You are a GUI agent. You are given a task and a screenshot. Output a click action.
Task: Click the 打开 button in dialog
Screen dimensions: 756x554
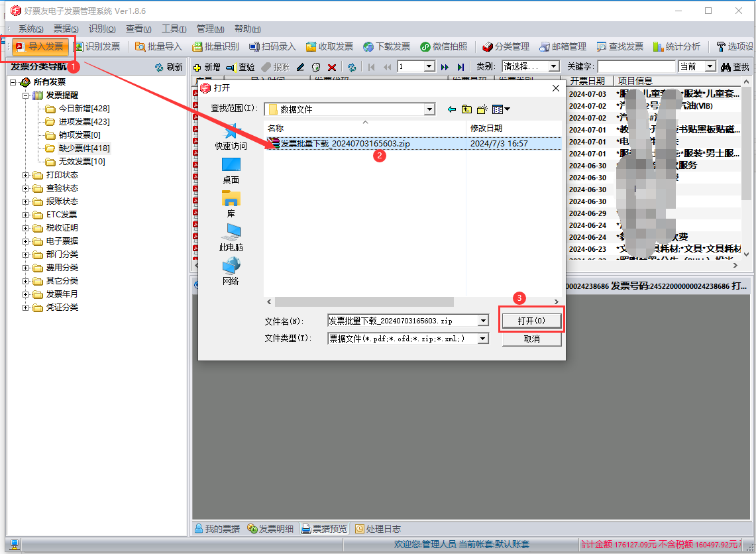[531, 321]
